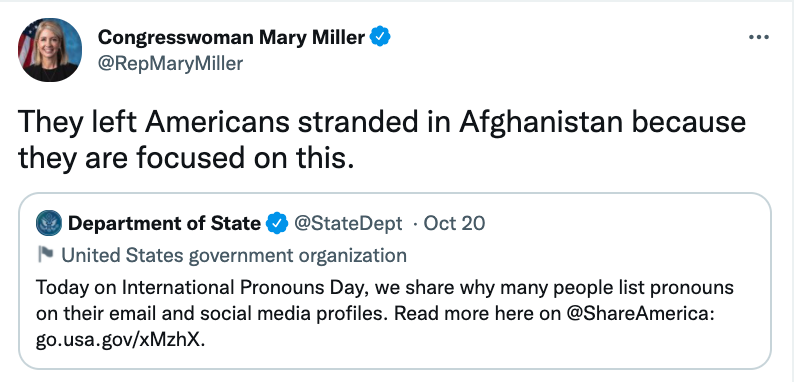The image size is (794, 382).
Task: Open the Department of State account name
Action: point(164,223)
